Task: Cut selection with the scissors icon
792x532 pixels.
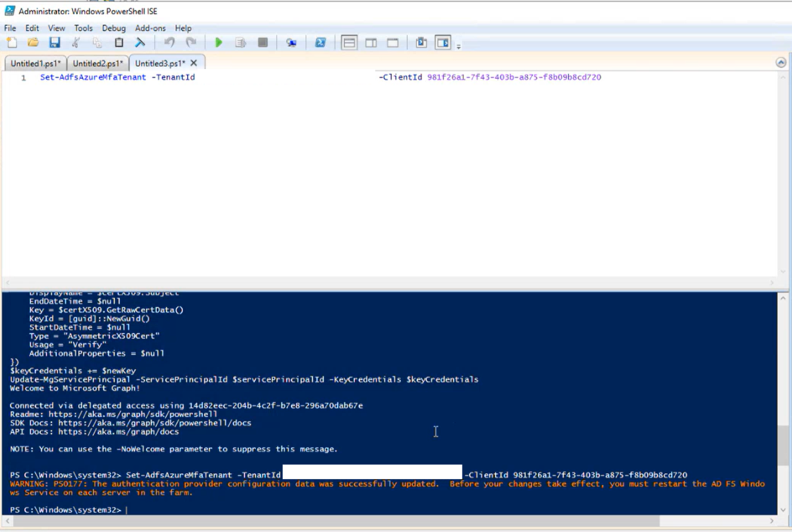Action: (x=75, y=43)
